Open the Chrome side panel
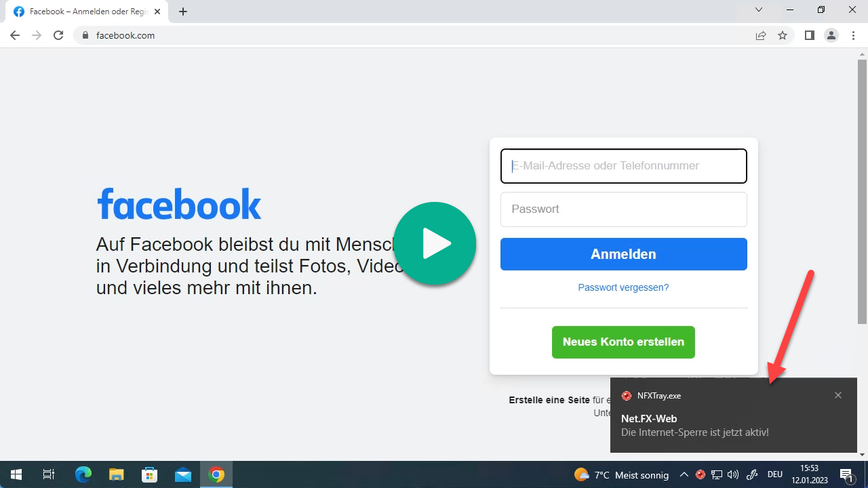This screenshot has height=488, width=868. pos(810,35)
